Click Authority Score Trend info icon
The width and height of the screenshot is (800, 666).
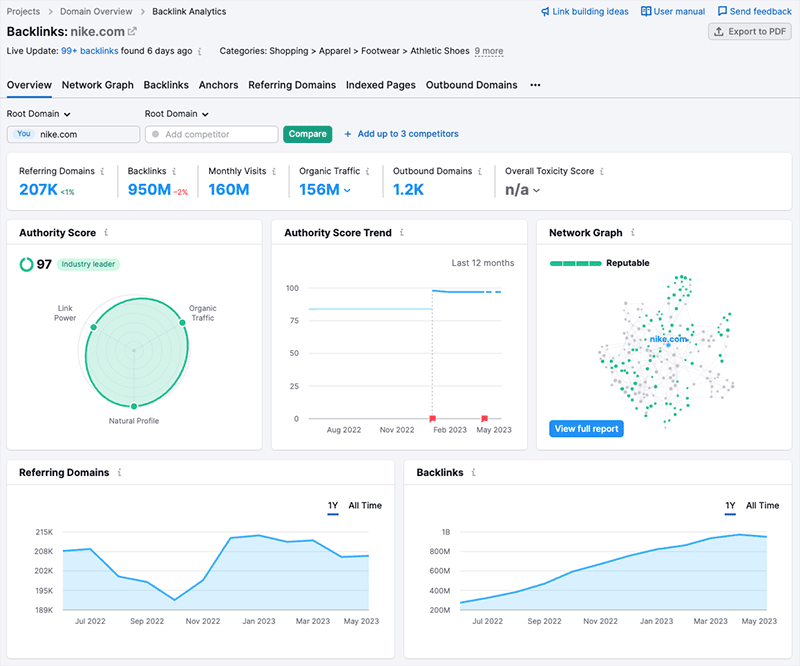(x=402, y=233)
